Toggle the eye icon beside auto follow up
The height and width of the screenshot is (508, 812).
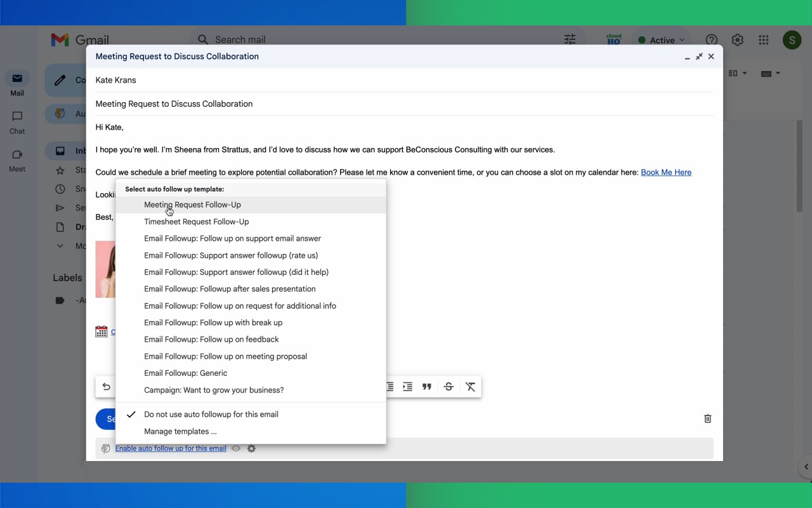pyautogui.click(x=236, y=448)
